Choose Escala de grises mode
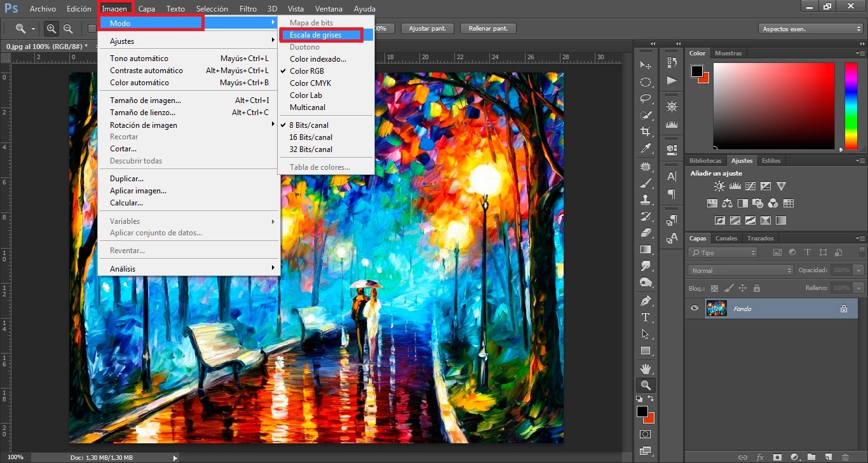 [326, 35]
